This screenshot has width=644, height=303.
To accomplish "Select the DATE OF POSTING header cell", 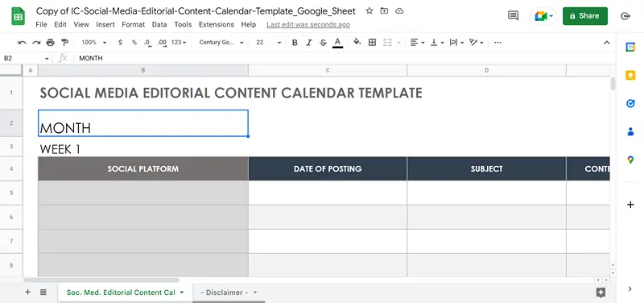I will click(328, 168).
